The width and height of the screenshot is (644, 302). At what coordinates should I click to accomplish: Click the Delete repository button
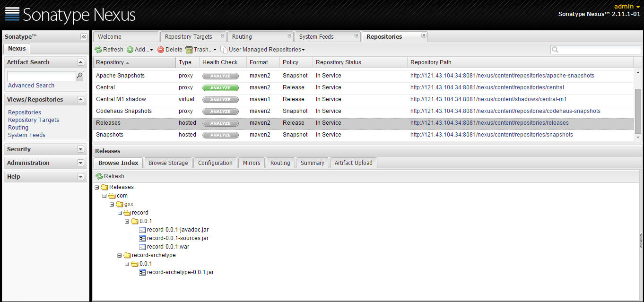coord(170,50)
